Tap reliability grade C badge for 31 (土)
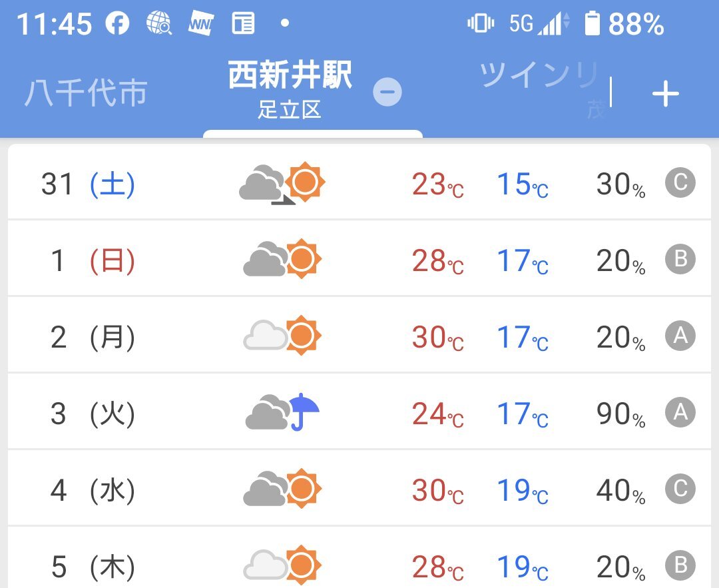Image resolution: width=719 pixels, height=588 pixels. point(680,182)
